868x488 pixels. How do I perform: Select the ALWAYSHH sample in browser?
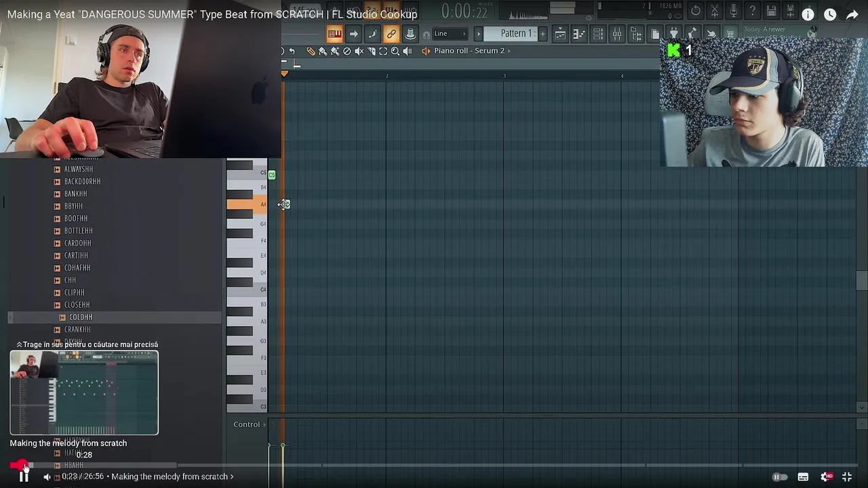click(79, 169)
